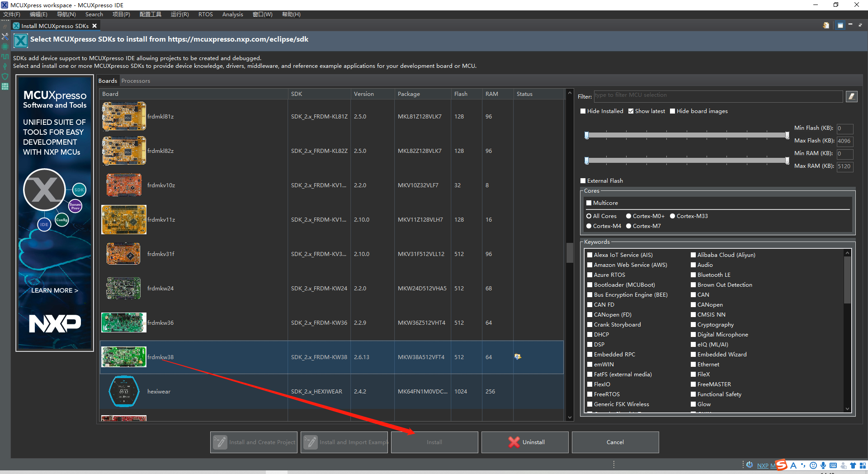Switch to the Boards tab

(x=108, y=81)
